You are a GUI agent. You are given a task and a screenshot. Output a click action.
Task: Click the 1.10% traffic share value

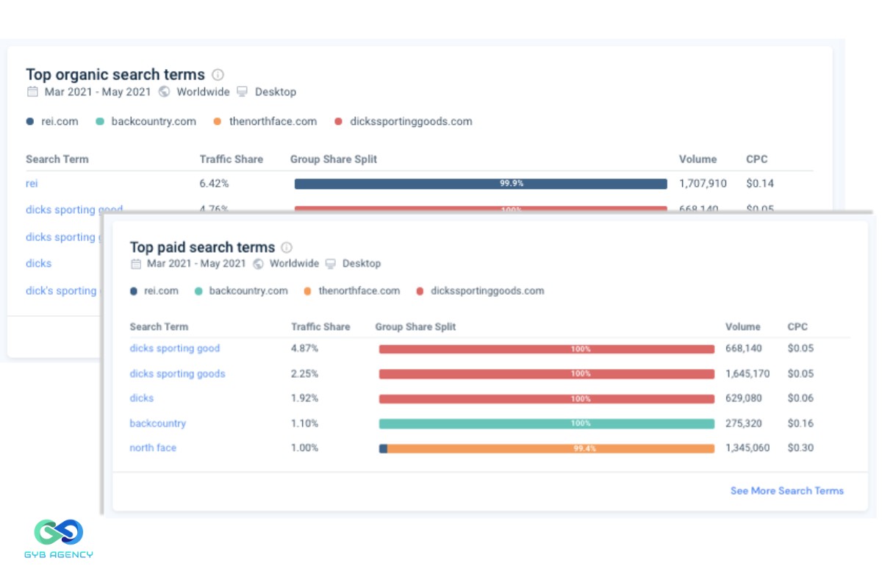tap(305, 423)
